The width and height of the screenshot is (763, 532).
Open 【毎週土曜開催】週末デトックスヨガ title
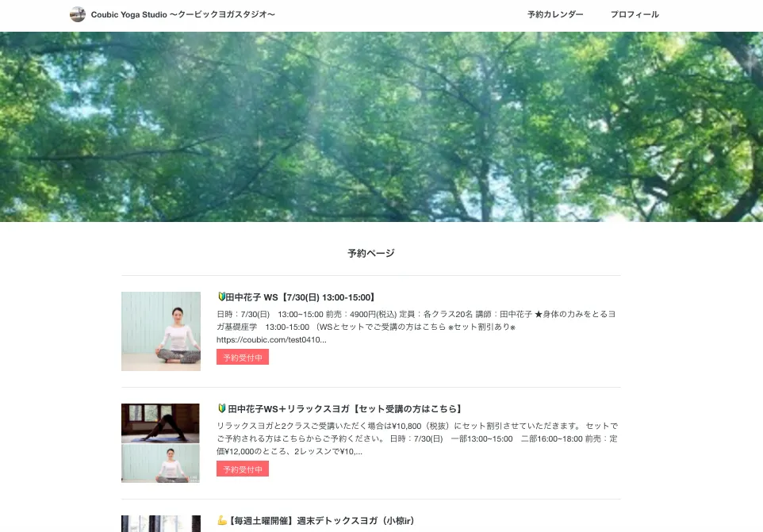point(321,521)
